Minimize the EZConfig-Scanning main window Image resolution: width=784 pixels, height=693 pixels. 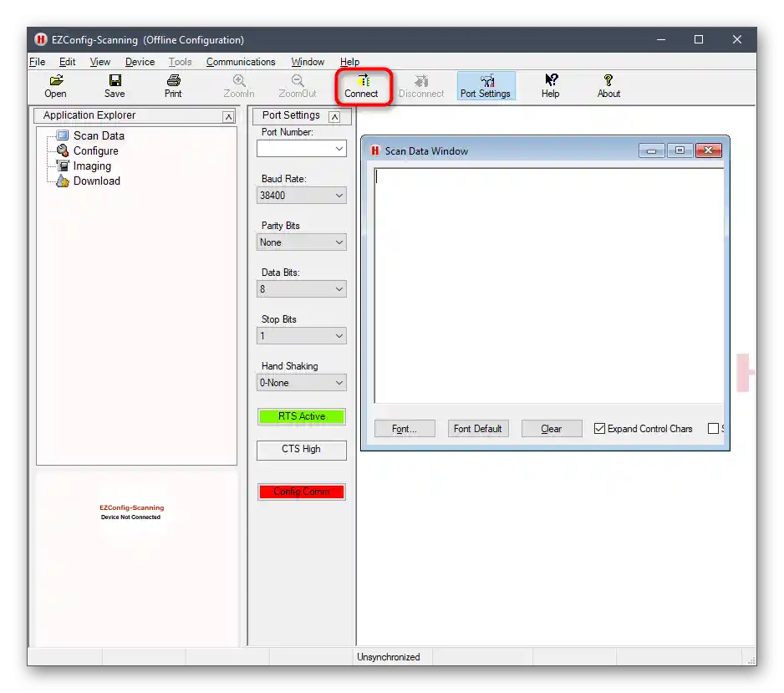pos(661,39)
